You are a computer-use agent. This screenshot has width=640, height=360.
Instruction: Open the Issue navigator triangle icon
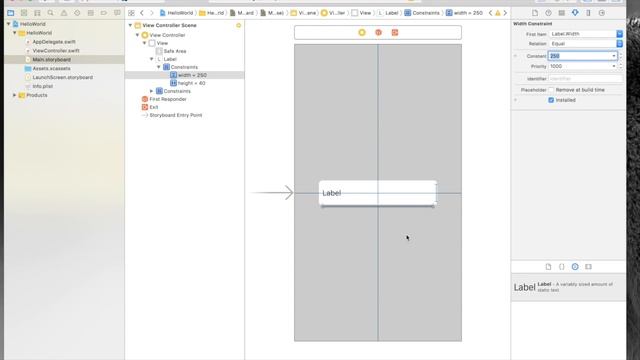64,13
